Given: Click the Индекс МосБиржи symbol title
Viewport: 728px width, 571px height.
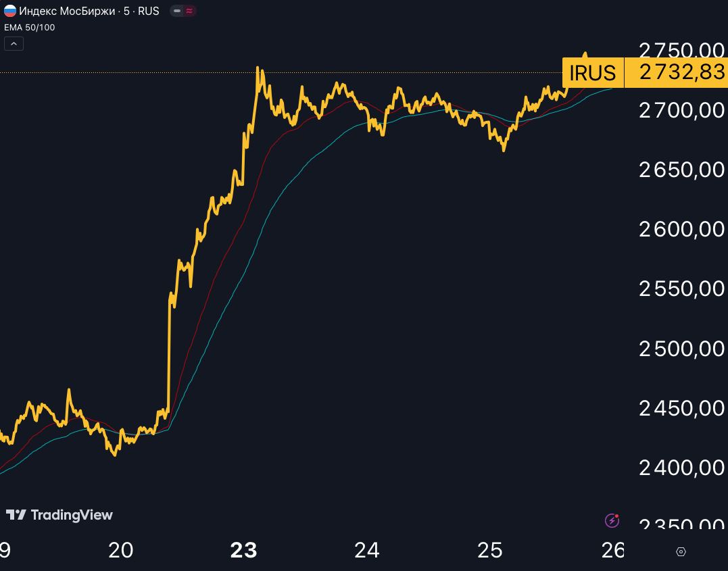Looking at the screenshot, I should pyautogui.click(x=67, y=11).
